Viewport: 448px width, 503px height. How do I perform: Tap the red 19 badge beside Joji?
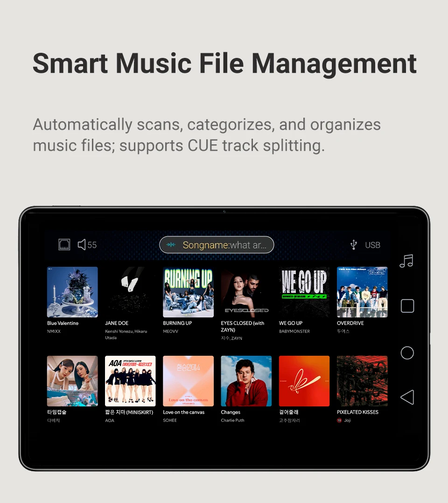tap(339, 420)
